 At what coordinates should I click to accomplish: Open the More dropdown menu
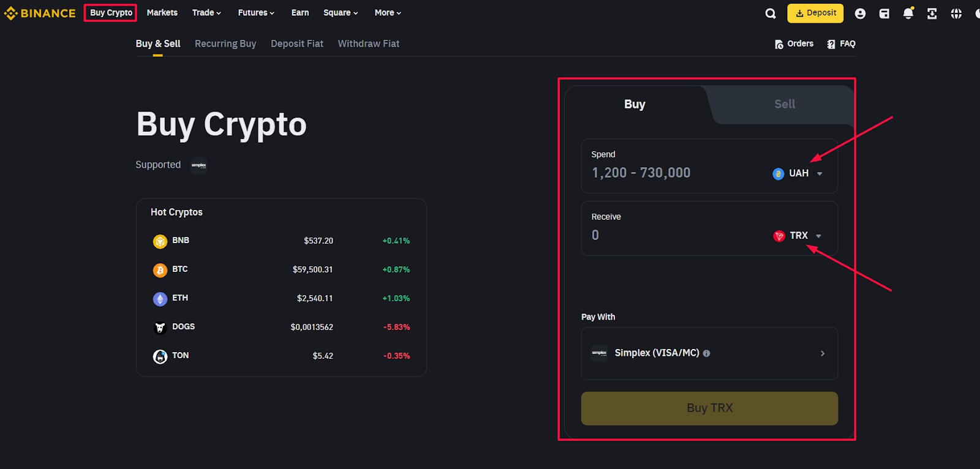[388, 13]
